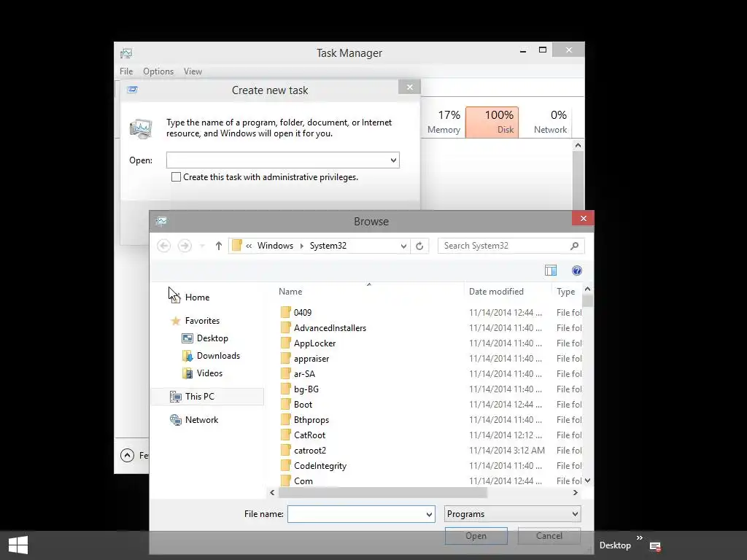Cancel the Browse dialog
The height and width of the screenshot is (560, 747).
click(549, 536)
